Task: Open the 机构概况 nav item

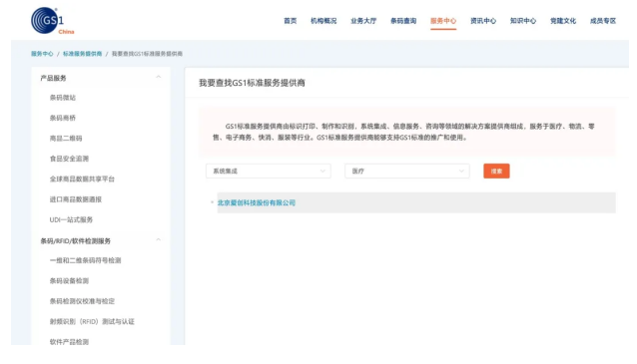Action: coord(323,21)
